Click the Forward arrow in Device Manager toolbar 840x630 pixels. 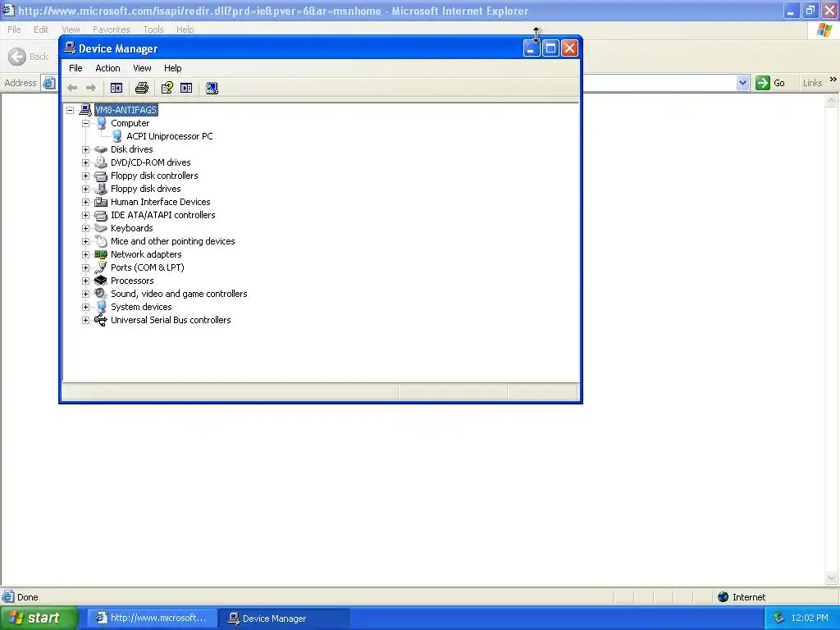click(91, 88)
